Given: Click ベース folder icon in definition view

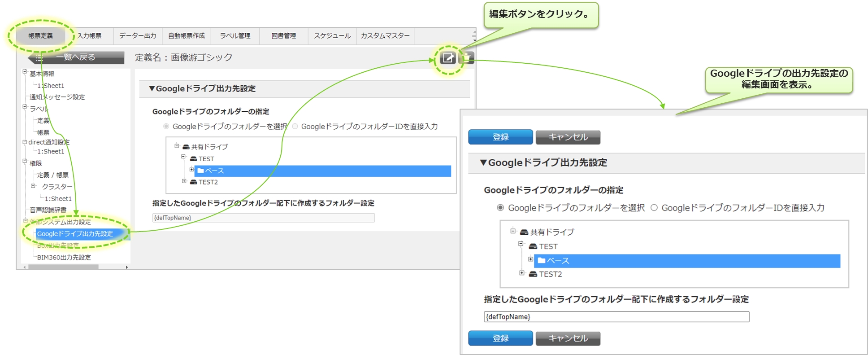Looking at the screenshot, I should [x=200, y=171].
